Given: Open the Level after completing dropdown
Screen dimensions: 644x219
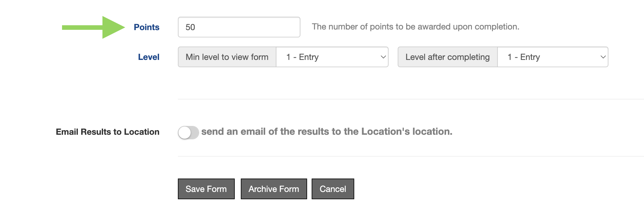Looking at the screenshot, I should tap(553, 57).
